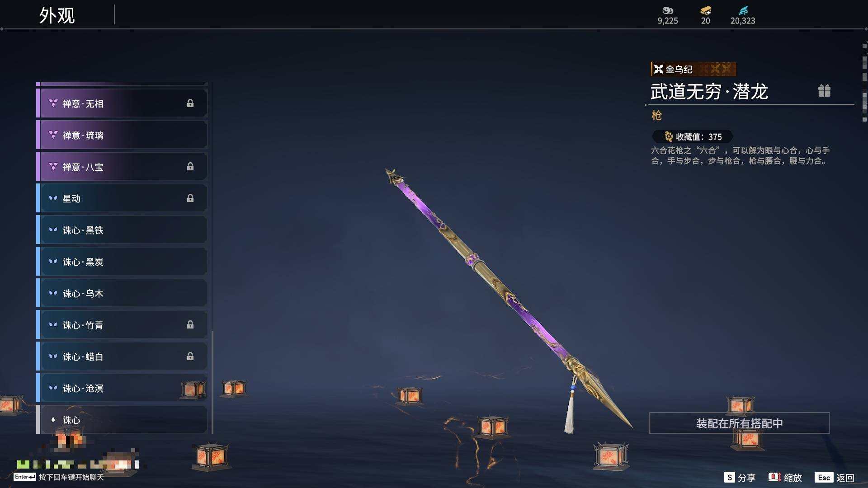Image resolution: width=868 pixels, height=488 pixels.
Task: Select the 诛心·沧溟 skin
Action: (122, 388)
